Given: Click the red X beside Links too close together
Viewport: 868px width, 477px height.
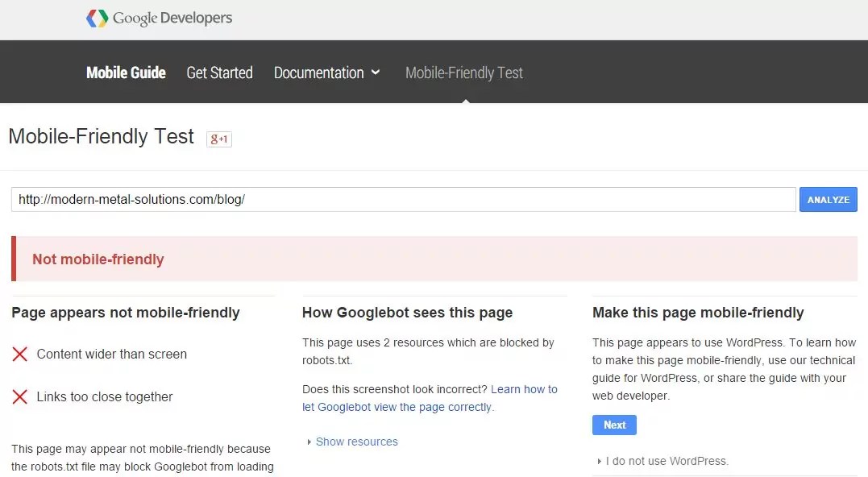Looking at the screenshot, I should click(20, 396).
